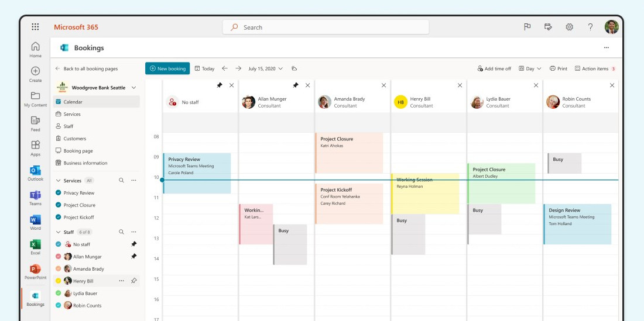Open the Calendar page
644x321 pixels.
tap(97, 102)
